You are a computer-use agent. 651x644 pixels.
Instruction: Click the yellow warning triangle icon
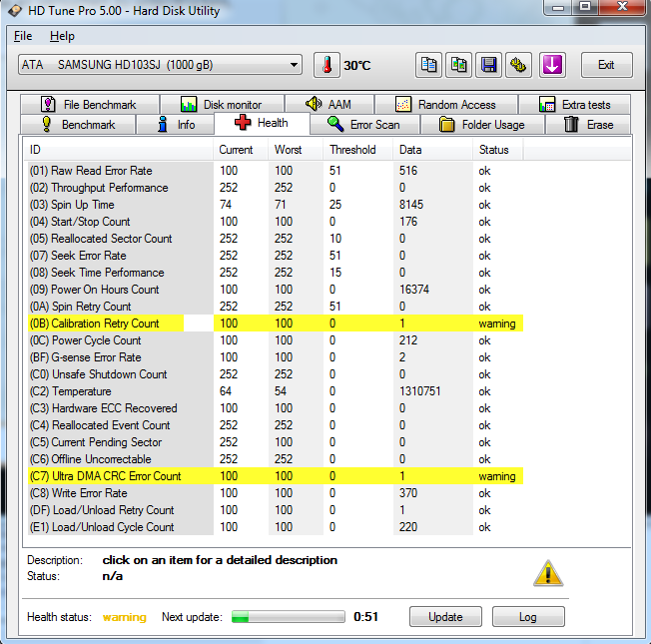(x=548, y=573)
